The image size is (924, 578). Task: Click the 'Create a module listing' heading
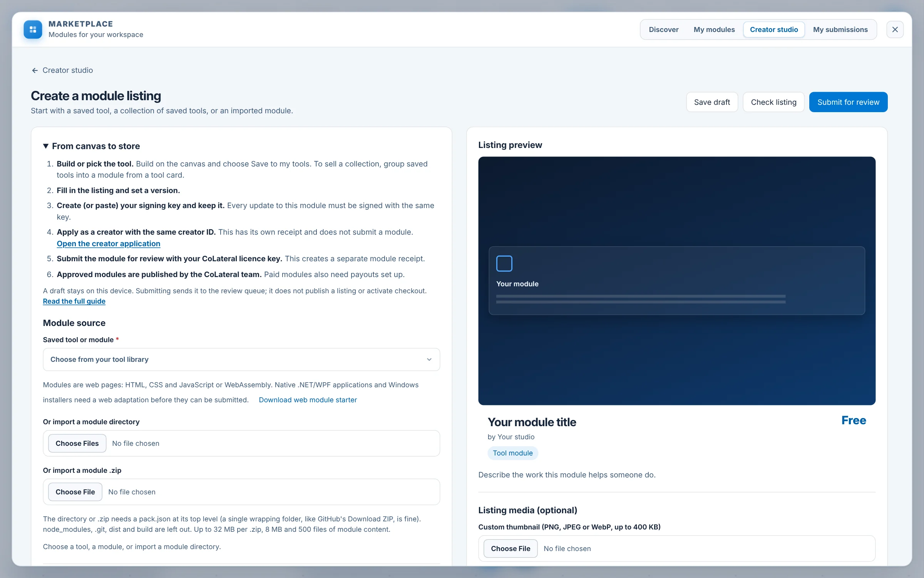[96, 96]
